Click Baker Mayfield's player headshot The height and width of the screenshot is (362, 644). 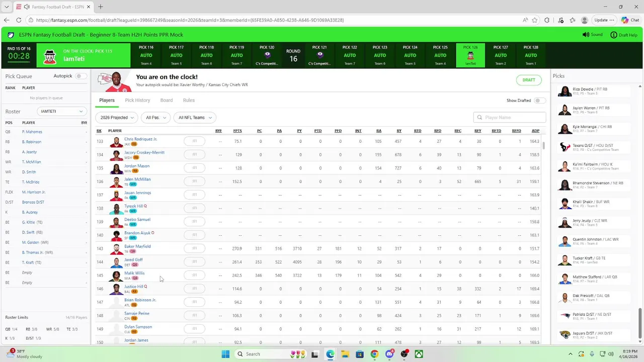coord(116,248)
